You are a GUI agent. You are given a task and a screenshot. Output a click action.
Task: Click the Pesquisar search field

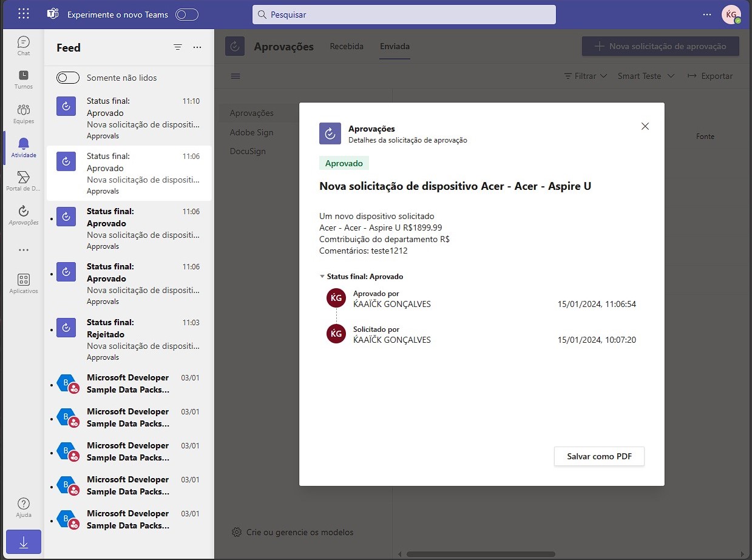(404, 15)
